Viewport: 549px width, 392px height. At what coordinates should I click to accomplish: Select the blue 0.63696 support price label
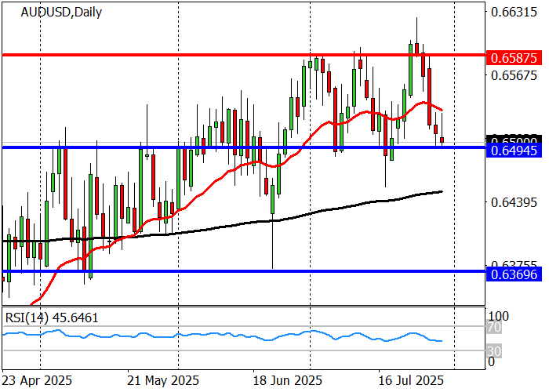point(514,274)
